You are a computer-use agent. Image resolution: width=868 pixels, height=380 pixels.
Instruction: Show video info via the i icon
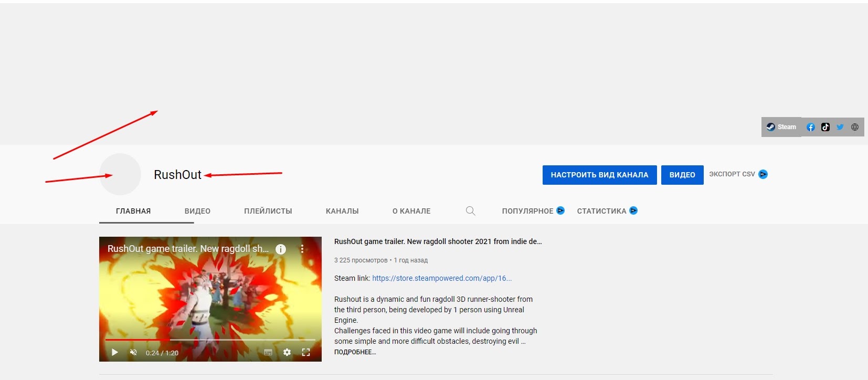pyautogui.click(x=281, y=249)
